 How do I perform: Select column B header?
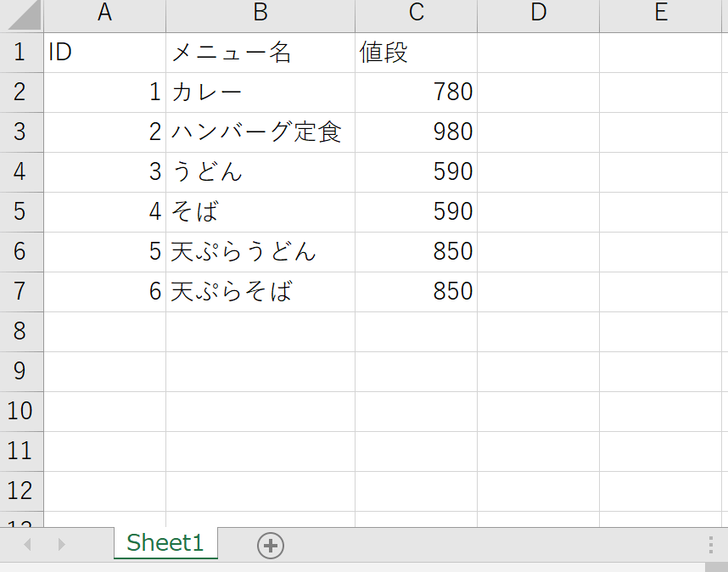[x=260, y=13]
